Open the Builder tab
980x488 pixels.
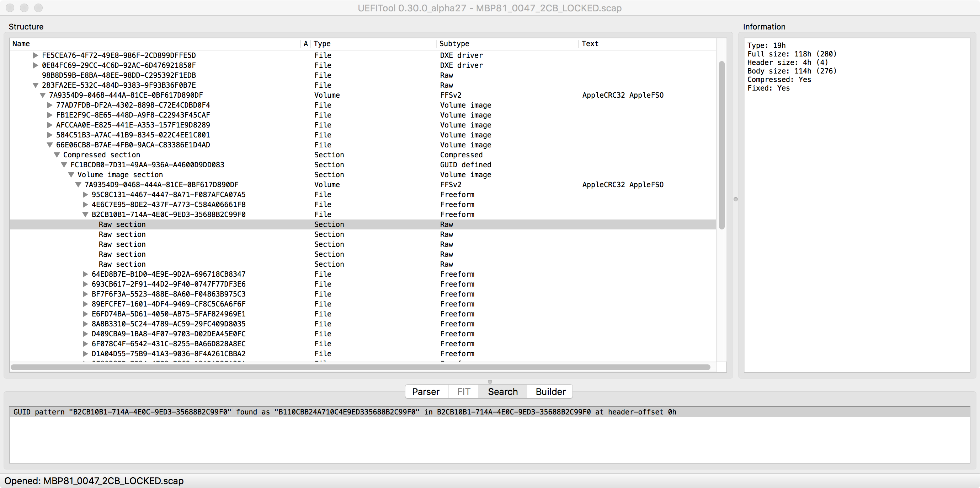click(x=550, y=391)
